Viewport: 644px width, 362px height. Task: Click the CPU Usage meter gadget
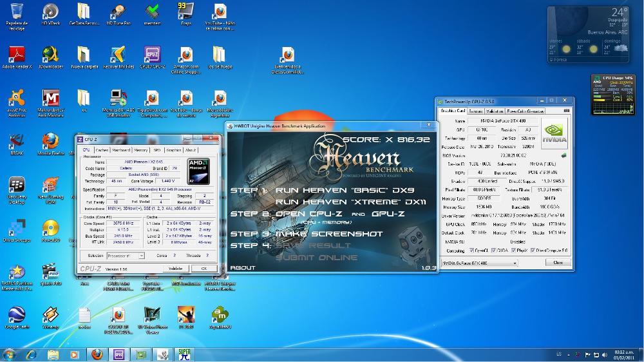tap(613, 95)
